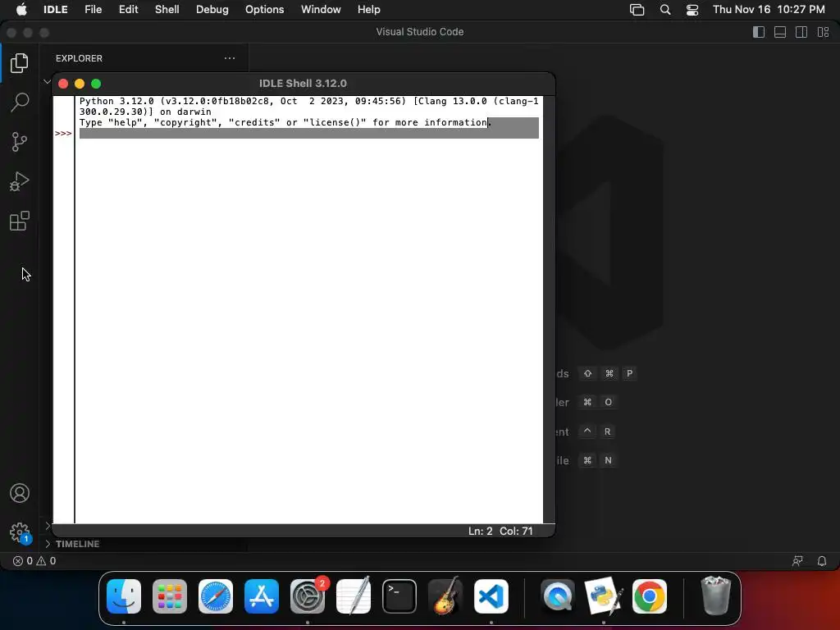The width and height of the screenshot is (840, 630).
Task: Close the IDLE Shell window
Action: coord(63,84)
